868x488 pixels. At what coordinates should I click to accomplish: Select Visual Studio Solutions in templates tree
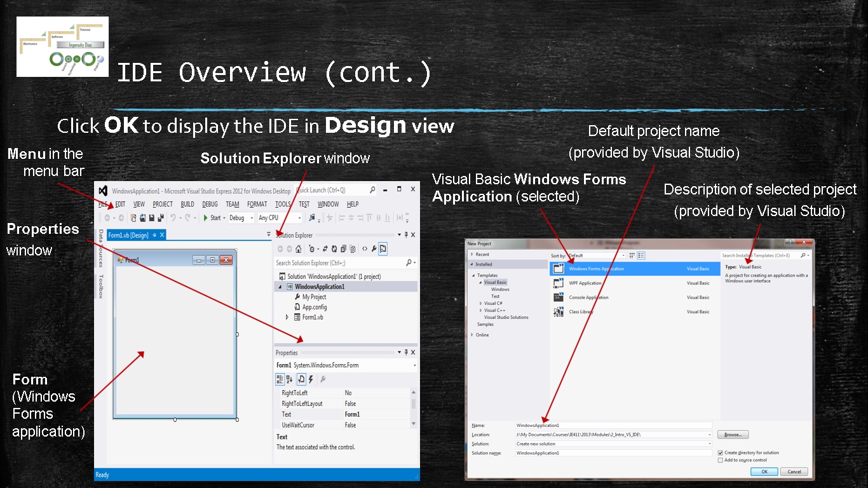click(506, 317)
